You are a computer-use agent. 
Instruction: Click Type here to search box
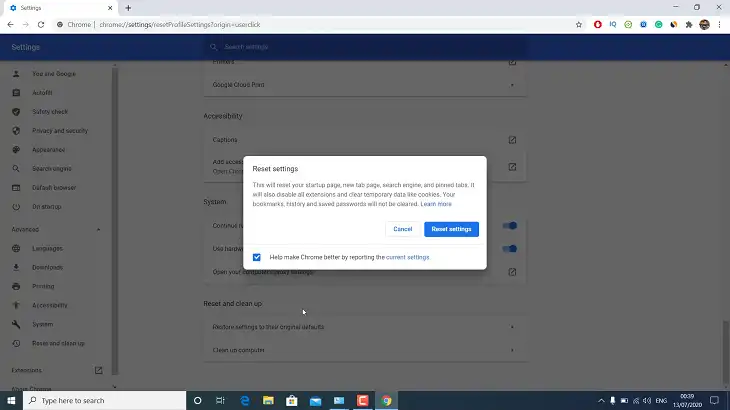(x=104, y=401)
